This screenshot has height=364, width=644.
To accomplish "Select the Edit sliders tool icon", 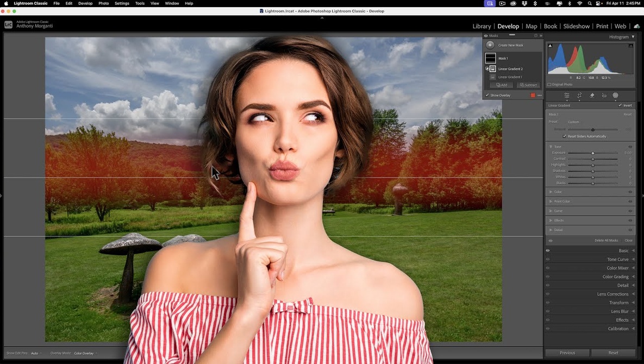I will click(567, 96).
